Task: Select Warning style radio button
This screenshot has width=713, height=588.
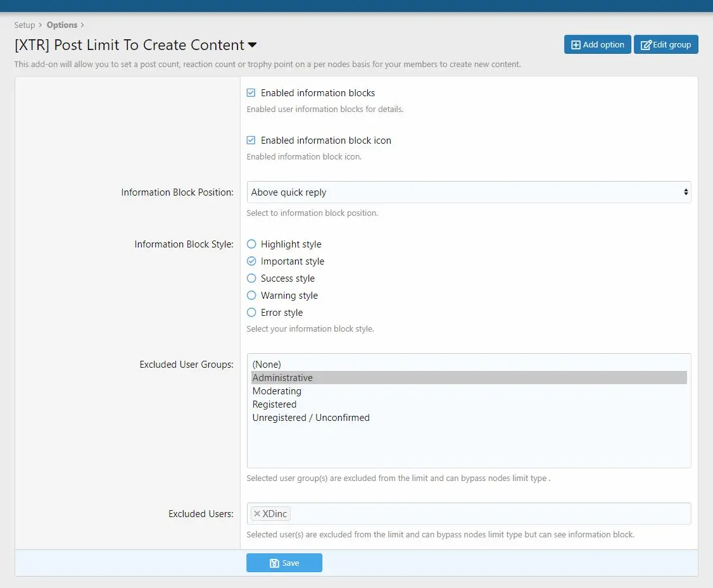Action: [251, 296]
